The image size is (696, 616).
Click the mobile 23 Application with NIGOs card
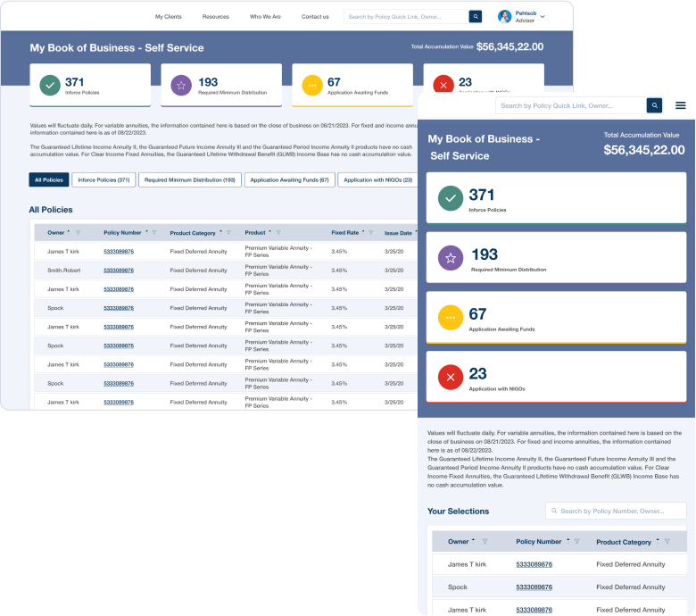(556, 377)
